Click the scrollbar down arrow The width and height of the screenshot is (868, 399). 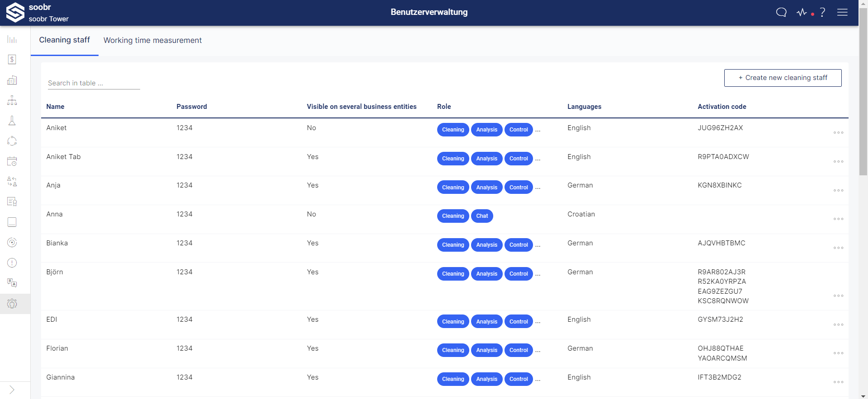(863, 395)
